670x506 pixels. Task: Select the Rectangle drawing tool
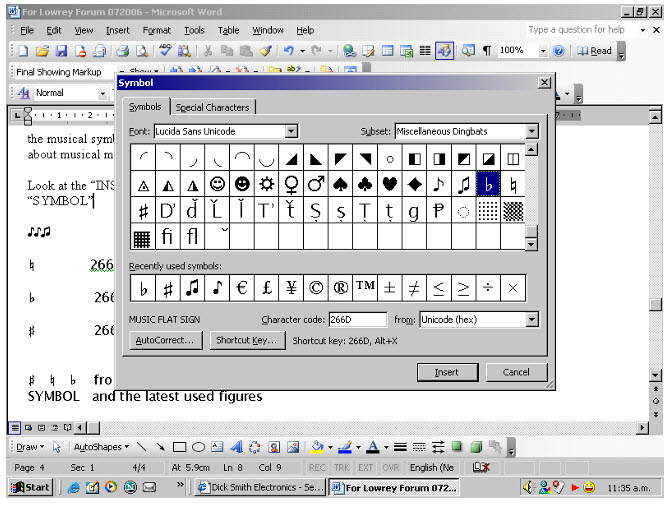[180, 447]
